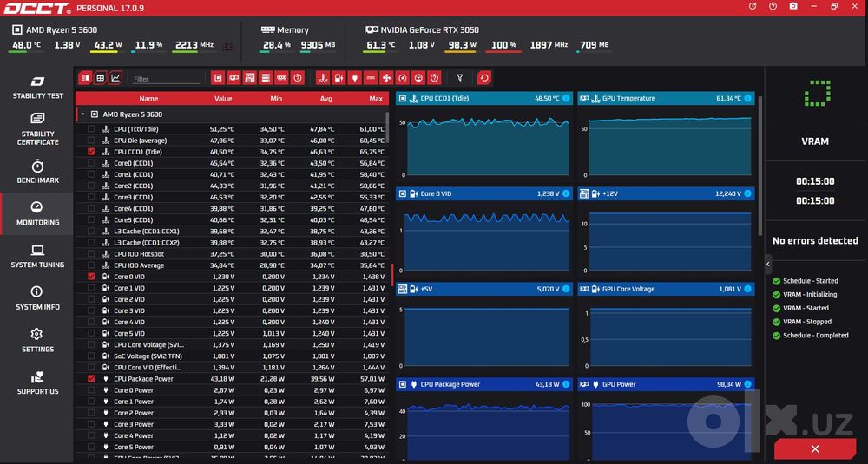The width and height of the screenshot is (868, 464).
Task: Toggle the second gauge sensor type filter
Action: (x=418, y=78)
